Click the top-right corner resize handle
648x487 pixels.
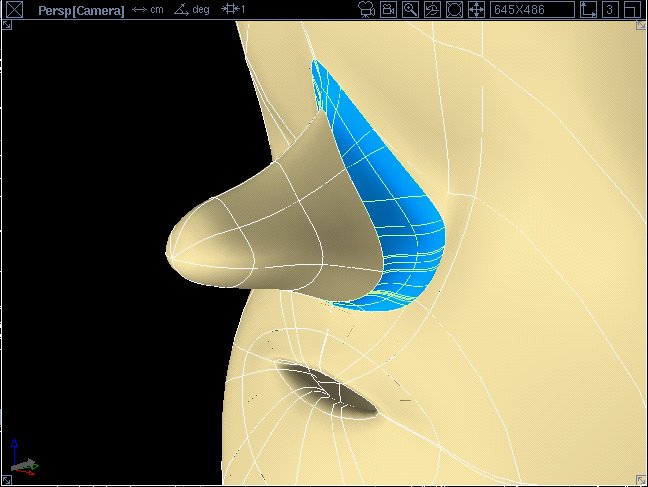(641, 25)
